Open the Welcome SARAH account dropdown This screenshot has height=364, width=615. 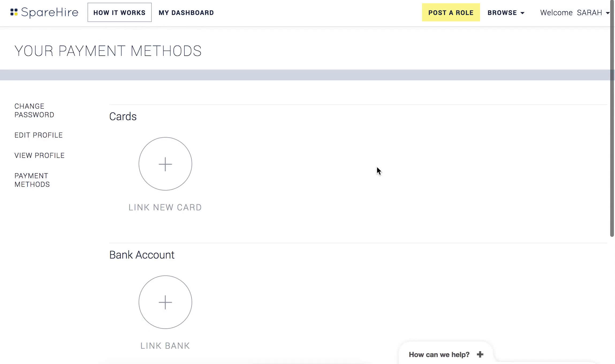[x=575, y=13]
